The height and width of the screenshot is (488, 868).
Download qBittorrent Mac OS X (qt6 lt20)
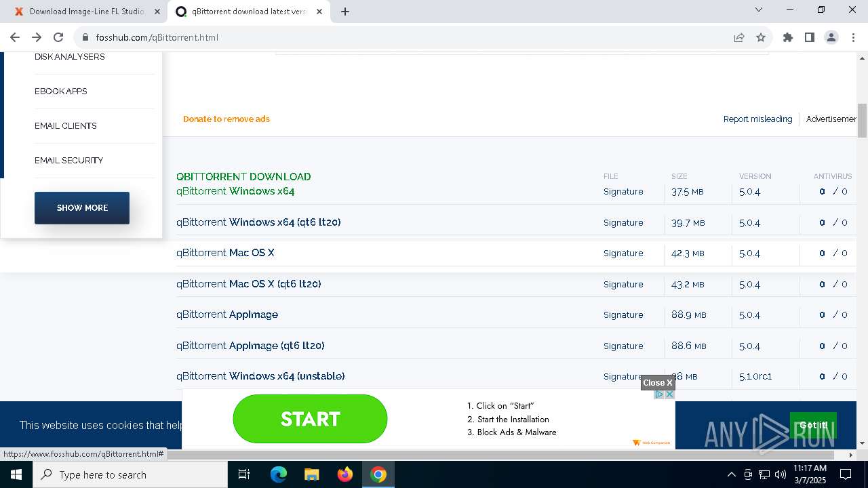[x=248, y=284]
